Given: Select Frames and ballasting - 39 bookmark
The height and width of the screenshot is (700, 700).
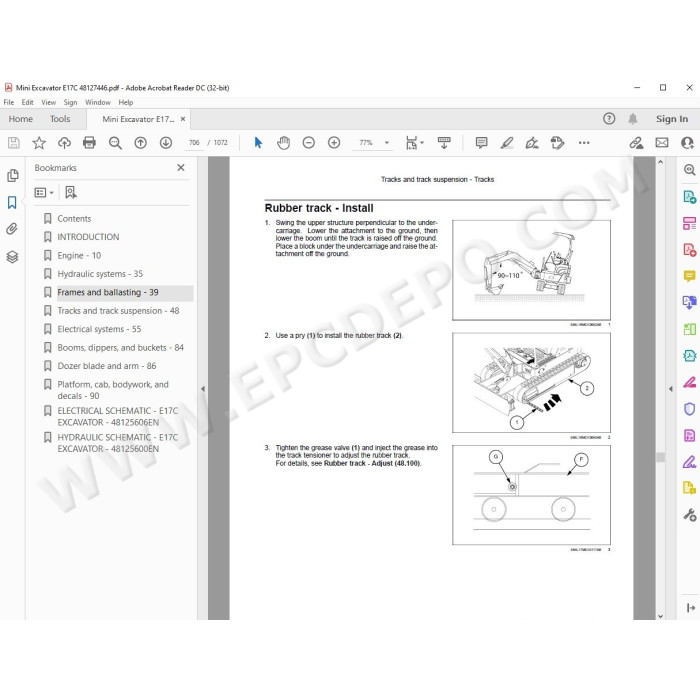Looking at the screenshot, I should click(x=108, y=292).
